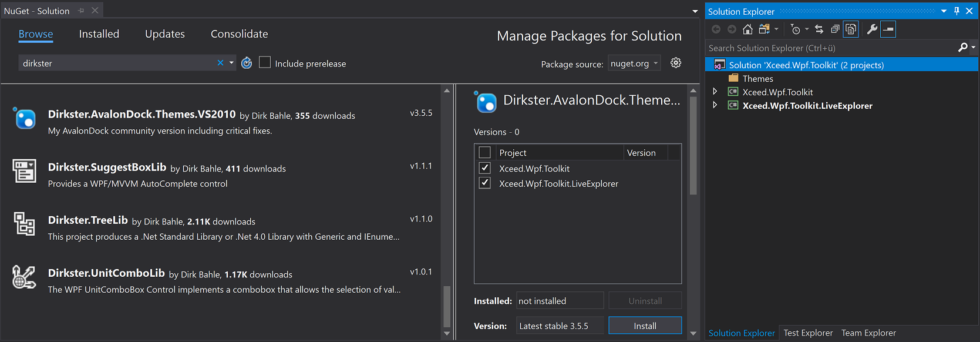Click the Back arrow in Solution Explorer toolbar

[x=716, y=29]
